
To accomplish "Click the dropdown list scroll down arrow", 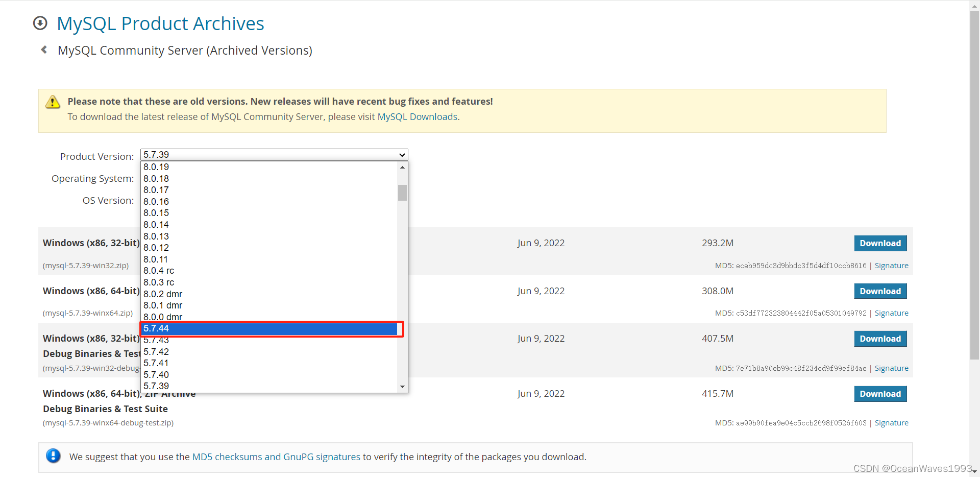I will (x=402, y=387).
